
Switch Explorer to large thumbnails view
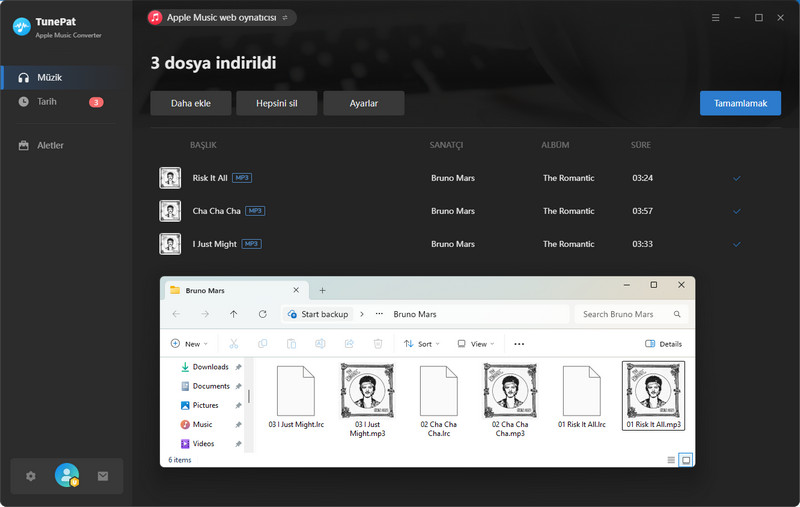click(686, 459)
